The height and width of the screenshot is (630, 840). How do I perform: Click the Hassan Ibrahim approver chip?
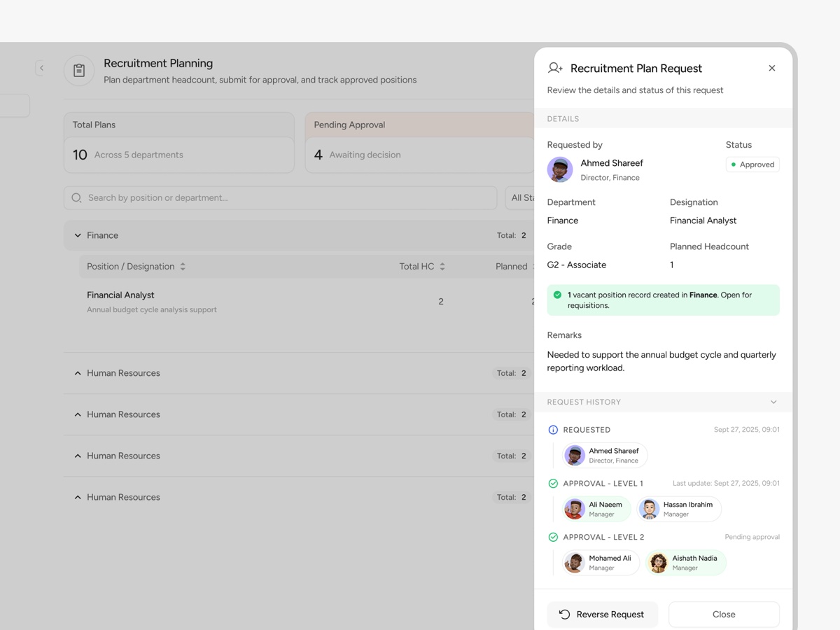(680, 509)
